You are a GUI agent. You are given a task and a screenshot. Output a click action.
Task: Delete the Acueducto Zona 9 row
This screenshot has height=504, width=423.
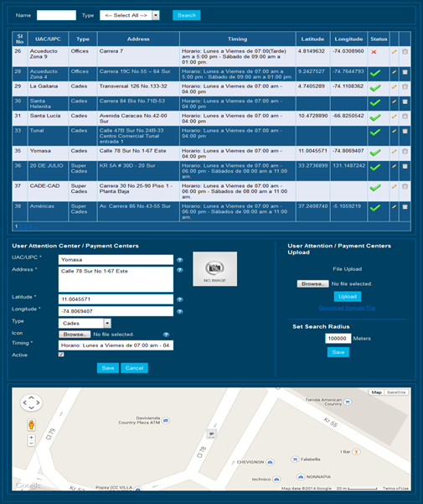405,51
